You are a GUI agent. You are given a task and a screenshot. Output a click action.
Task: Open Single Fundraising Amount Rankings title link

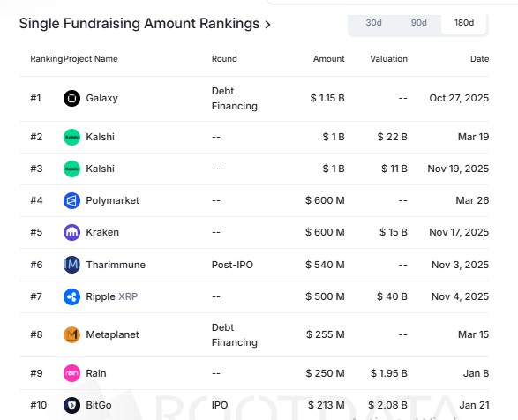(139, 24)
